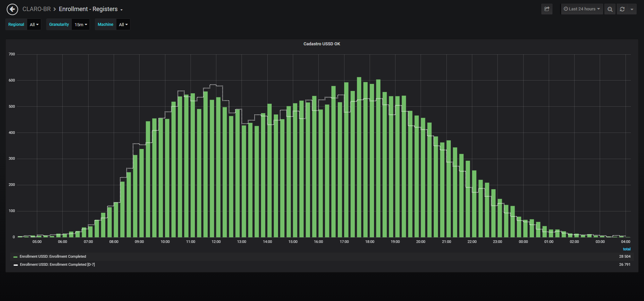Viewport: 644px width, 301px height.
Task: Click the total value 26 791
Action: pyautogui.click(x=625, y=264)
